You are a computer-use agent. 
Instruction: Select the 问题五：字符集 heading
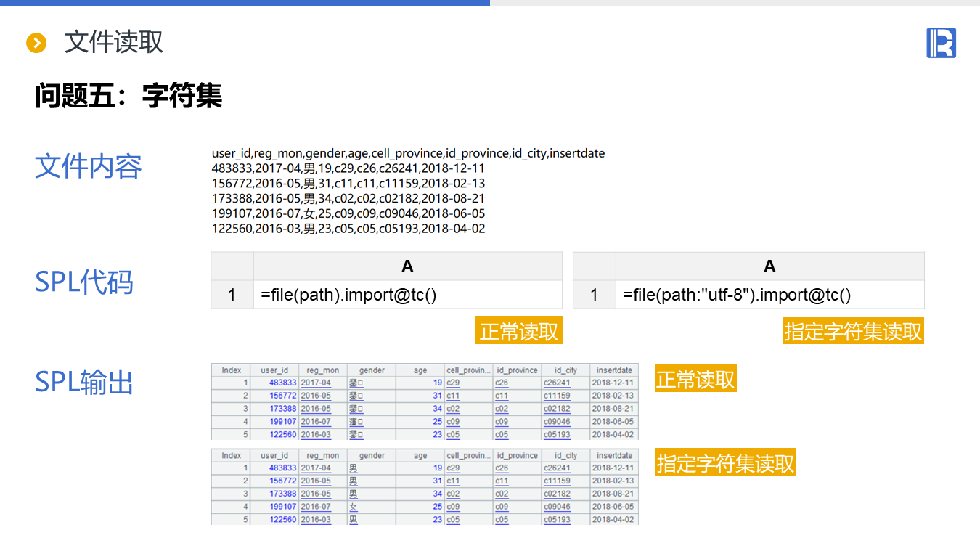[128, 96]
